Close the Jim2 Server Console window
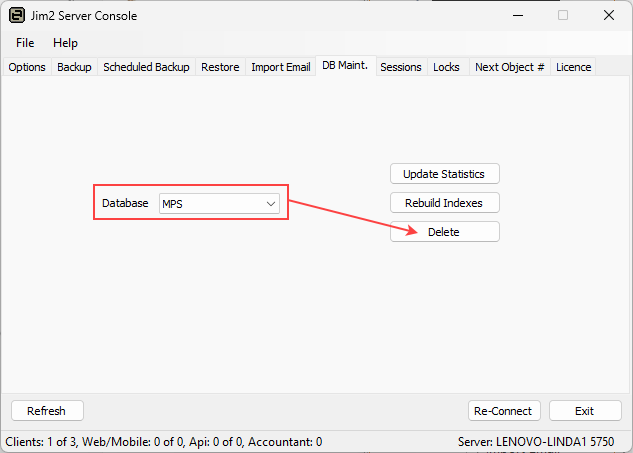 click(609, 16)
